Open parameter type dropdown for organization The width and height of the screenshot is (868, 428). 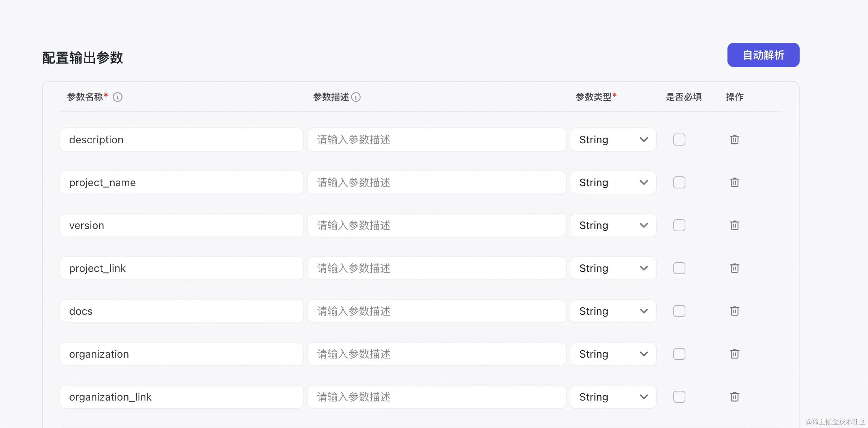coord(613,354)
